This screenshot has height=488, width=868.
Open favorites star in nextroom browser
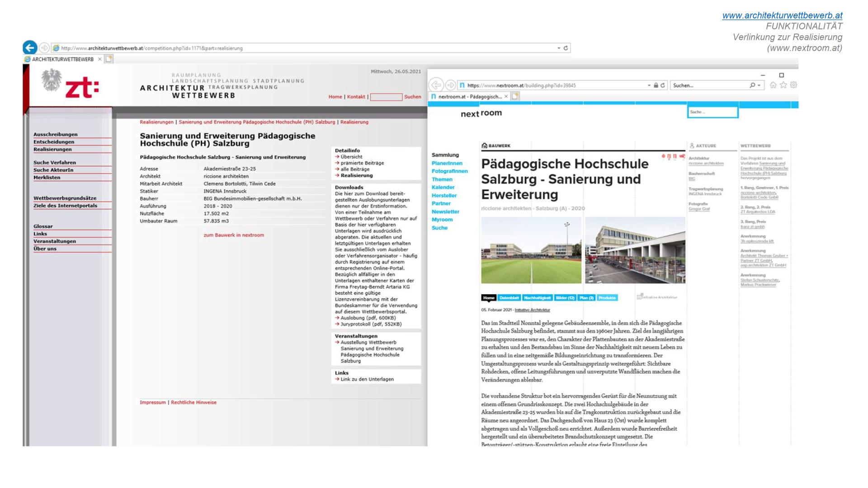[x=783, y=85]
